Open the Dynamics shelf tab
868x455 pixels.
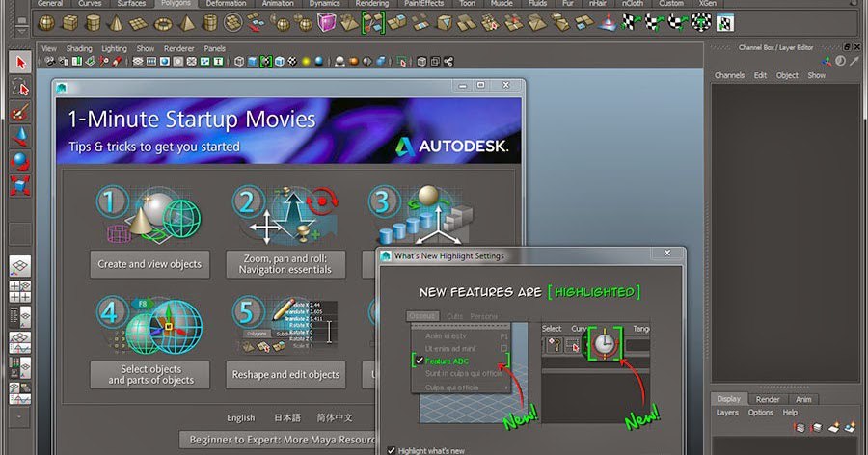tap(324, 3)
